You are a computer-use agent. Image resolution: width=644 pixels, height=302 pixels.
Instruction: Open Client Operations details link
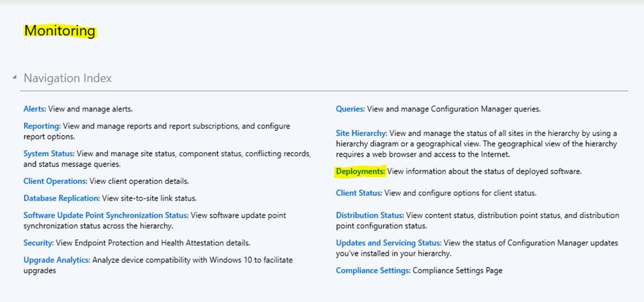tap(55, 181)
